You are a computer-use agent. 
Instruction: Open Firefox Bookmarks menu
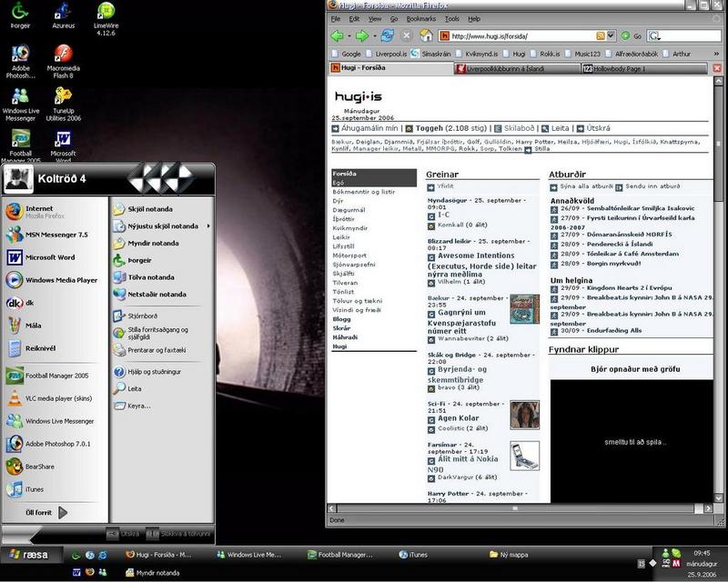coord(420,19)
